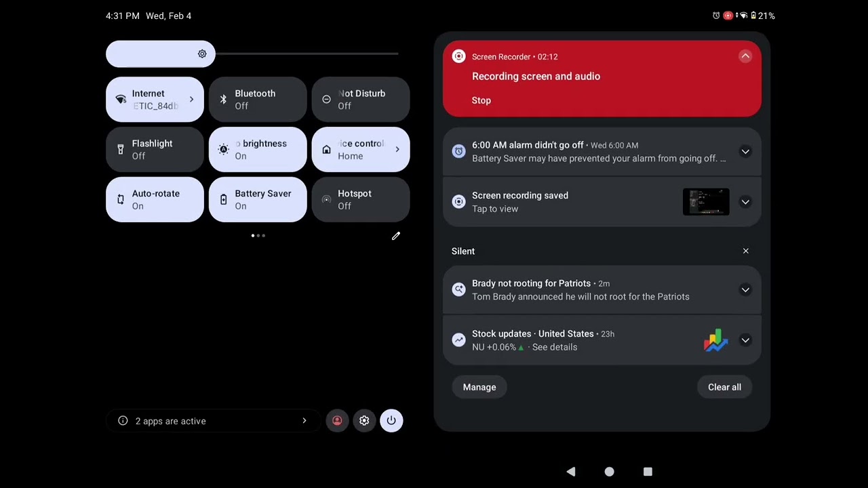Select the quick settings page indicator dots
868x488 pixels.
[x=258, y=236]
